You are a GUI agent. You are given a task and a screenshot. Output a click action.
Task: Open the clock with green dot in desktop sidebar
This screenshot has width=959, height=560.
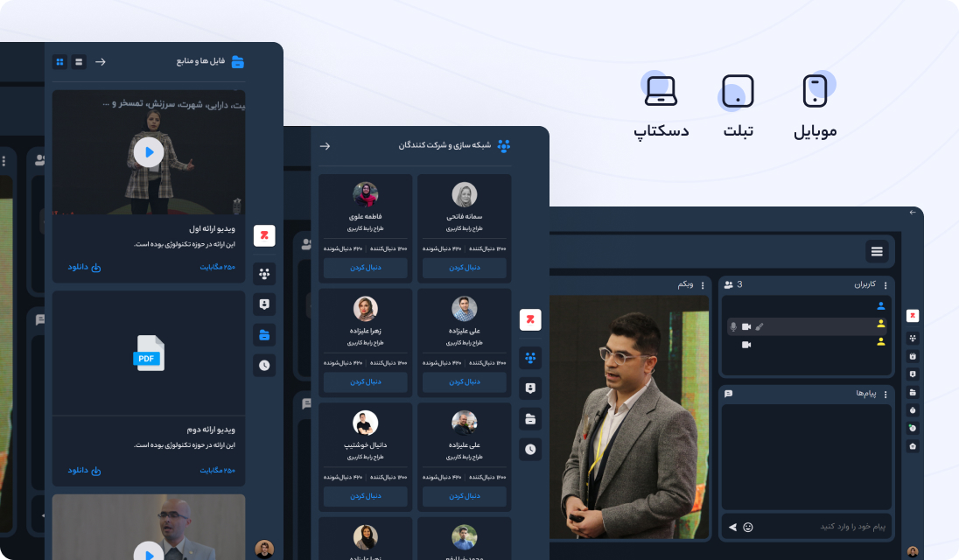[x=913, y=428]
